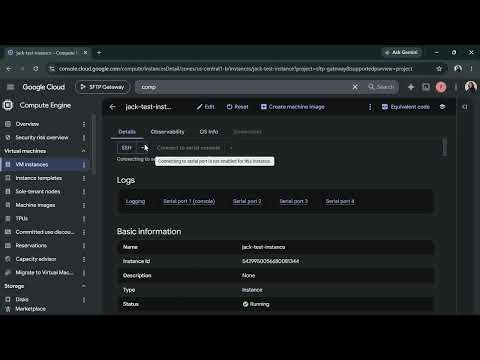Open the red notifications badge

pyautogui.click(x=441, y=87)
